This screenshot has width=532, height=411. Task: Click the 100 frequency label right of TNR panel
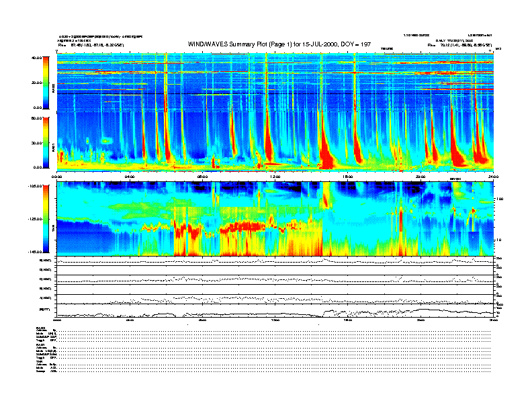500,199
